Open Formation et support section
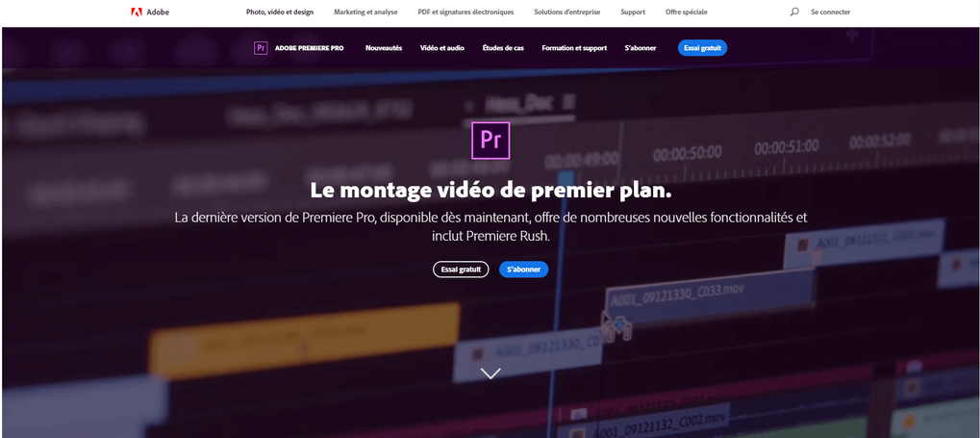This screenshot has width=980, height=438. pos(574,48)
